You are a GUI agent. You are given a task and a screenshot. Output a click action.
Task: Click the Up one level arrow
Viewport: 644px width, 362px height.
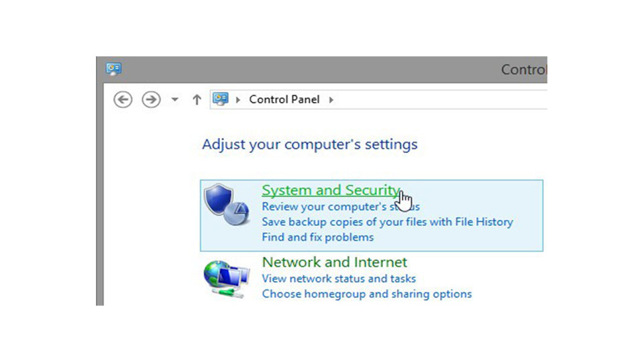point(197,100)
